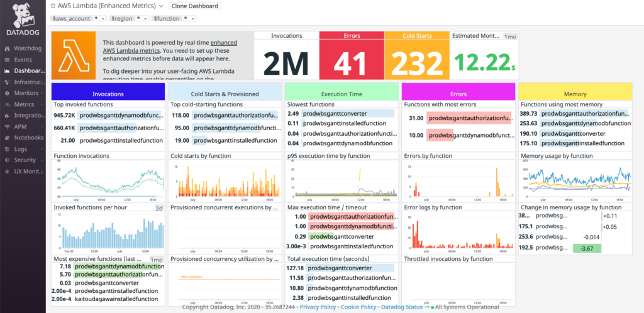Expand the Monitors submenu arrow
Screen dimensions: 644x313
pos(42,93)
